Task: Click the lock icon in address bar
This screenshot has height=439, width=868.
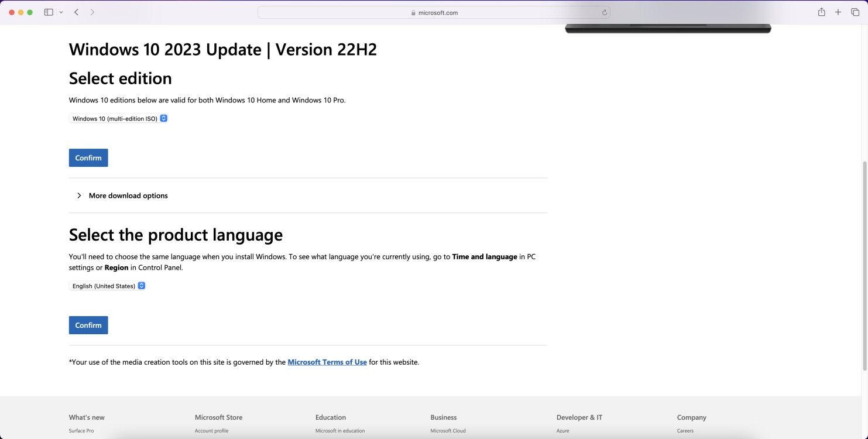Action: tap(413, 13)
